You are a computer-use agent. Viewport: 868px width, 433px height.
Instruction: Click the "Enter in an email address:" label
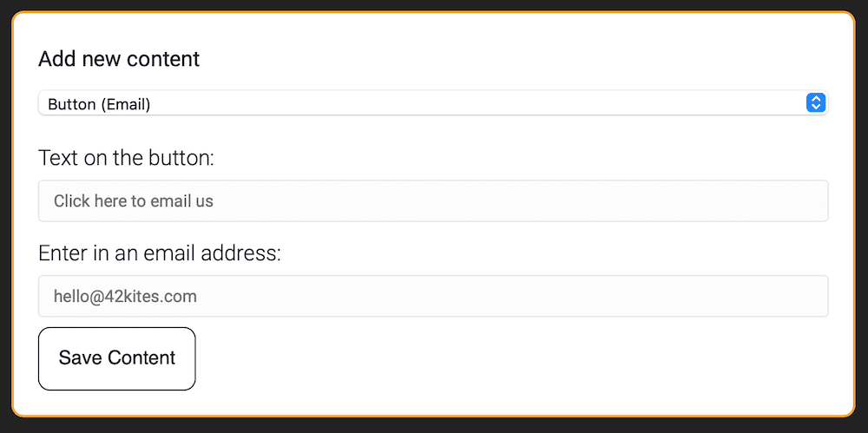click(x=160, y=253)
